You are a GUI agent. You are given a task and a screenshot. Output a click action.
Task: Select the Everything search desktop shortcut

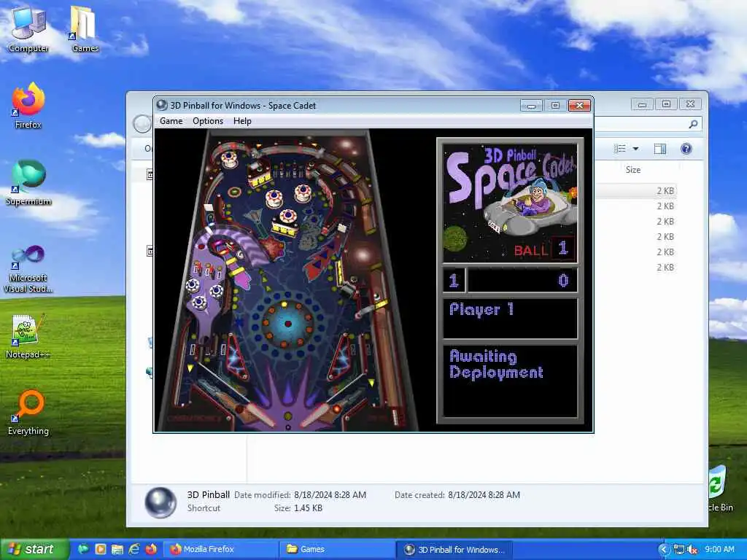(x=28, y=413)
